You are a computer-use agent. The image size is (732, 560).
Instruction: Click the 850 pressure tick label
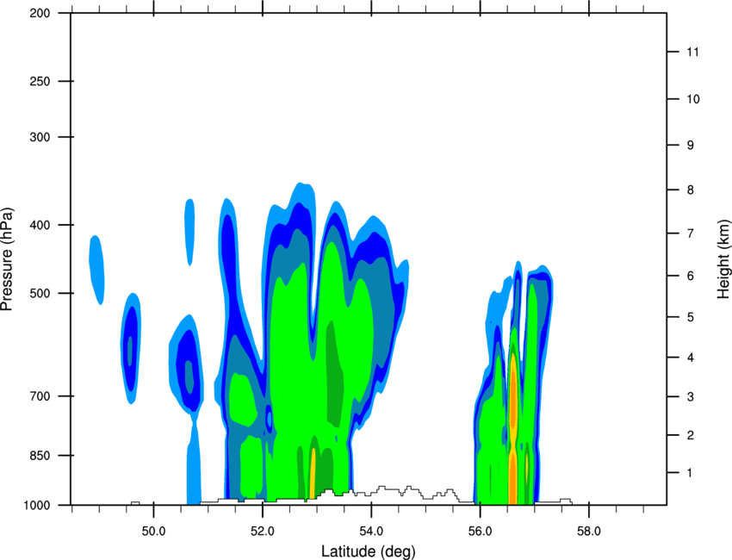pos(40,456)
